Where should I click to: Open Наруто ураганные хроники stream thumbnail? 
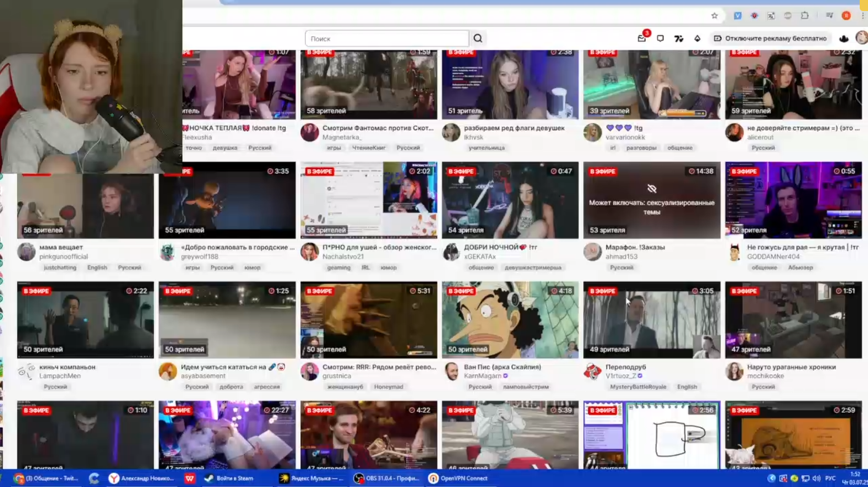pos(793,320)
